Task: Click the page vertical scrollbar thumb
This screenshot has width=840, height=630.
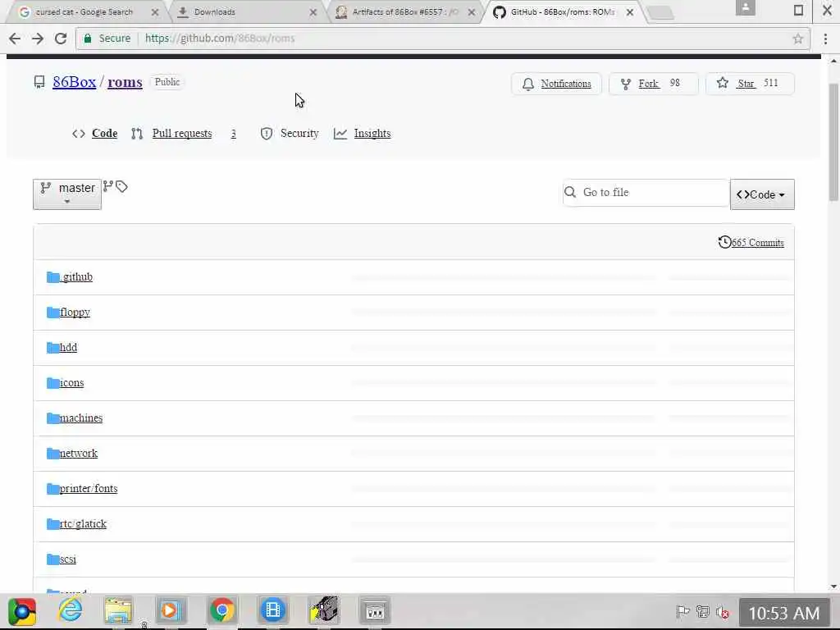Action: 833,142
